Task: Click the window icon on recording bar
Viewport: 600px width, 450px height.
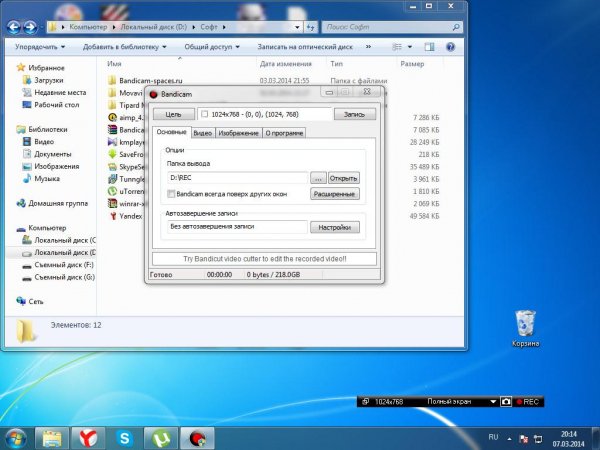Action: [x=365, y=401]
